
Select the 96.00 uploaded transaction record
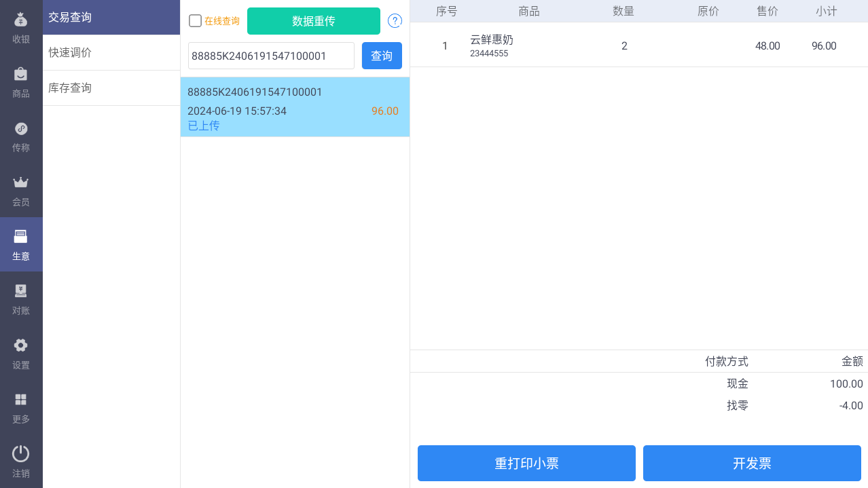[295, 107]
